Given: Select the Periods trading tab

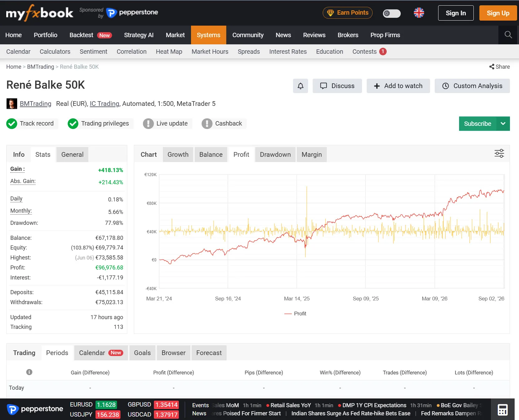Looking at the screenshot, I should coord(57,353).
